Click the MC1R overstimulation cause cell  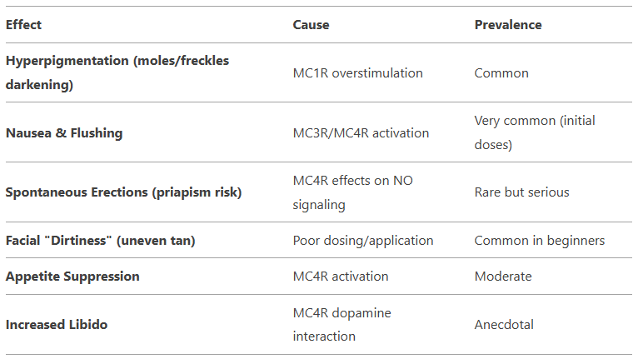pos(357,73)
